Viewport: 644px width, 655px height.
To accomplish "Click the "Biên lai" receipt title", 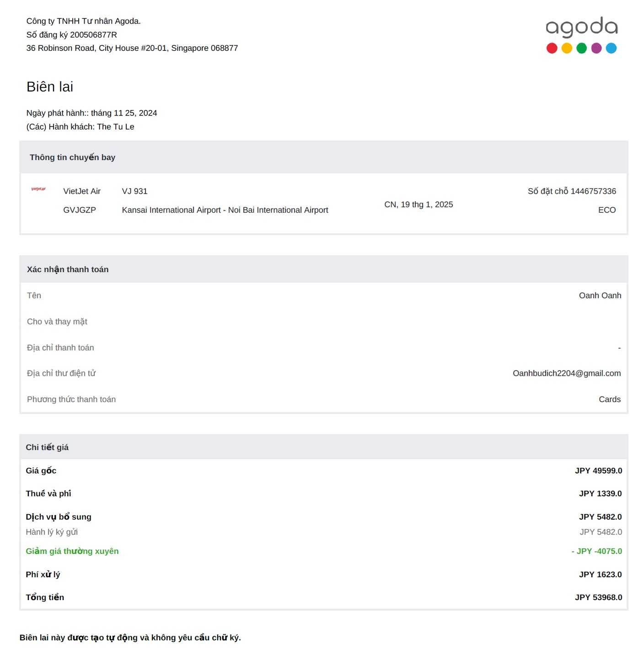I will 50,87.
